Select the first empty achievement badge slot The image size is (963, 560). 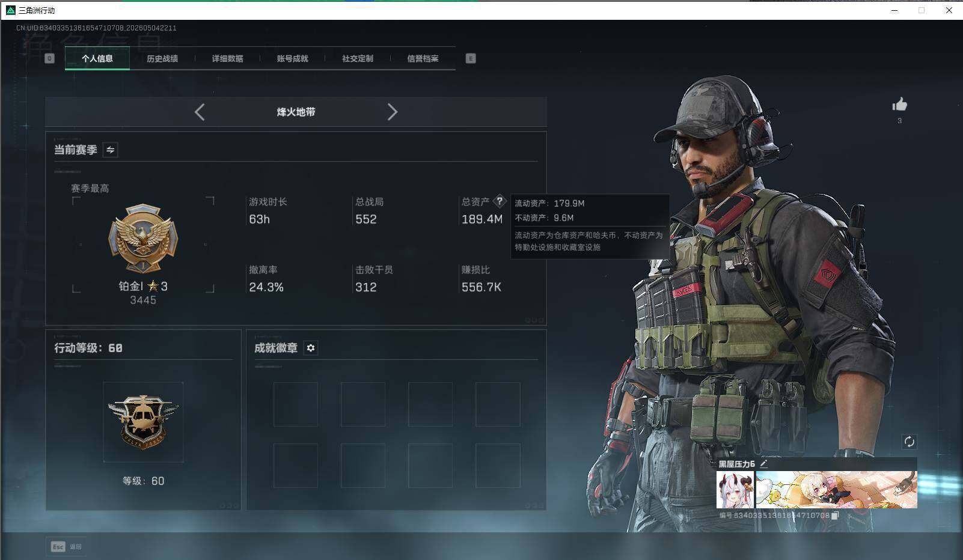[x=296, y=404]
